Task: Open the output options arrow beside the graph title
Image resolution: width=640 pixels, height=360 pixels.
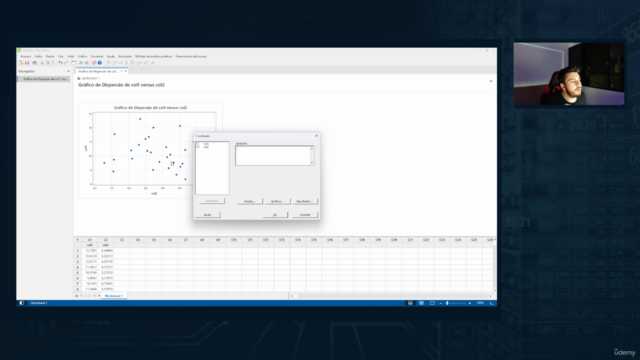Action: tap(491, 82)
